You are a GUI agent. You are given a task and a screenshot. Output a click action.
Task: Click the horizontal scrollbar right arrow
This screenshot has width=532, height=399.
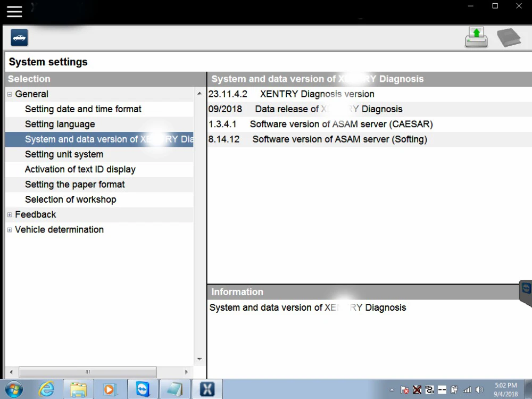click(x=186, y=372)
